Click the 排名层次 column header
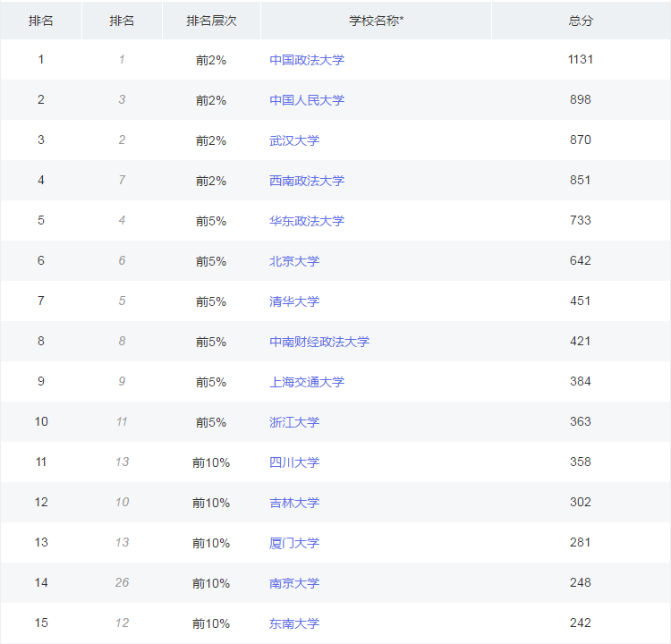 [x=211, y=21]
